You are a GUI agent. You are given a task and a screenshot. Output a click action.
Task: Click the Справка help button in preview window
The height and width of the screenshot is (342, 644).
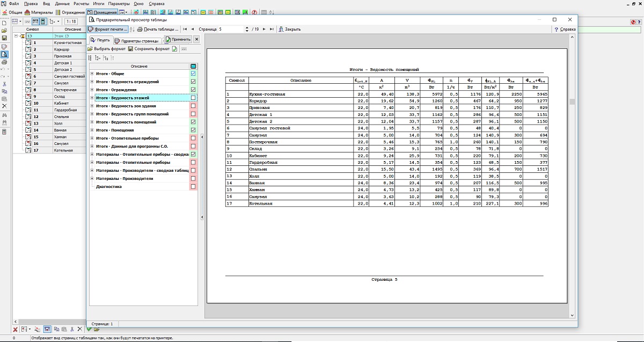coord(565,29)
